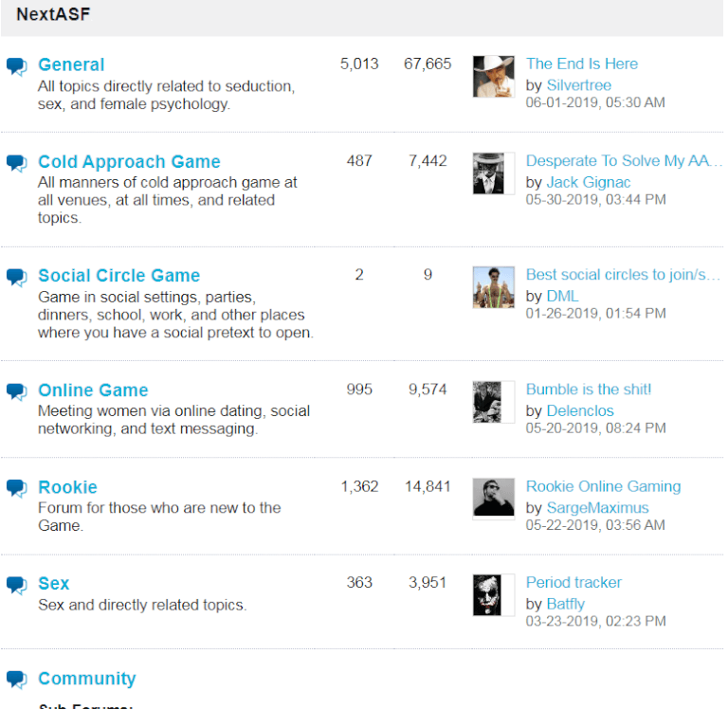This screenshot has width=728, height=709.
Task: Click the speech bubble icon beside Rookie
Action: click(17, 488)
